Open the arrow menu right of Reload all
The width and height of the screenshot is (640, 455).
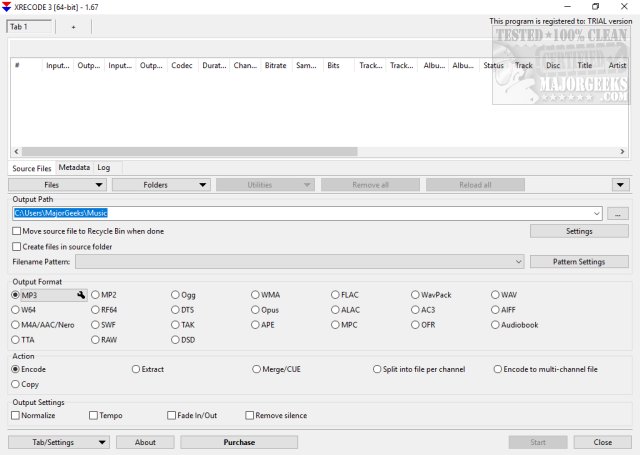point(620,185)
